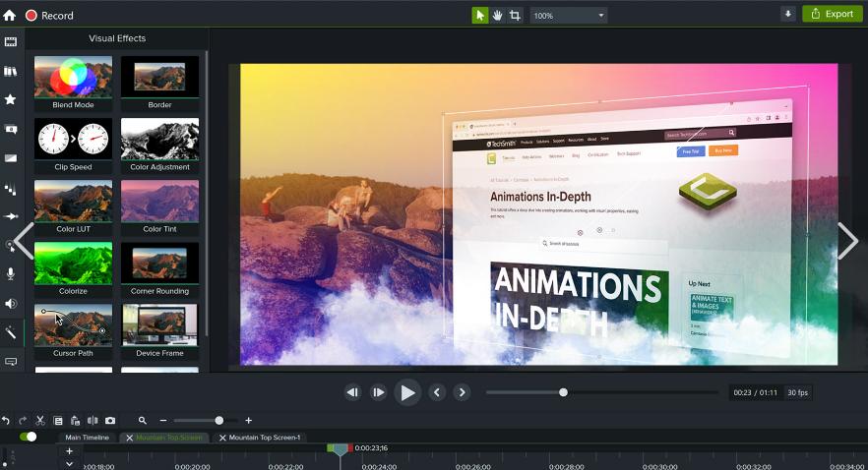Toggle the green timeline switch
This screenshot has height=470, width=868.
pos(29,437)
